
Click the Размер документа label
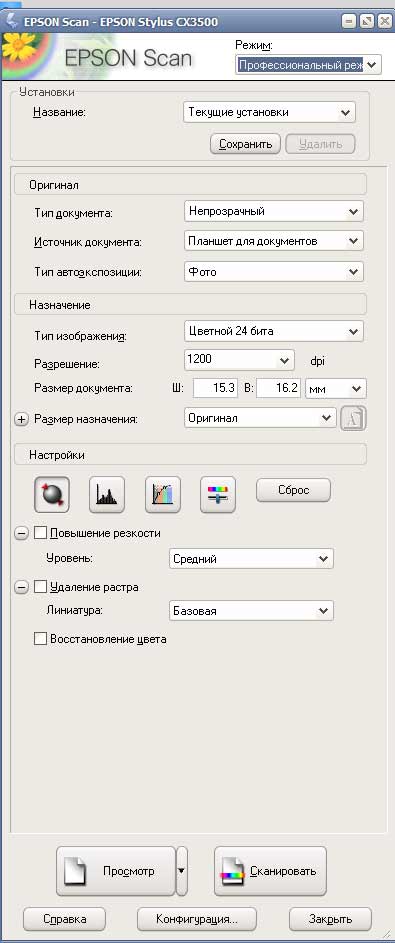(x=83, y=389)
